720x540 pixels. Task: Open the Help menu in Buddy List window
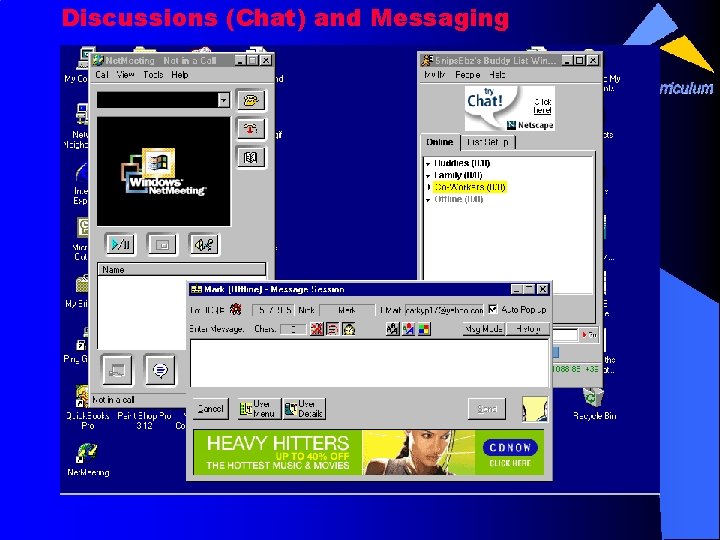click(497, 74)
